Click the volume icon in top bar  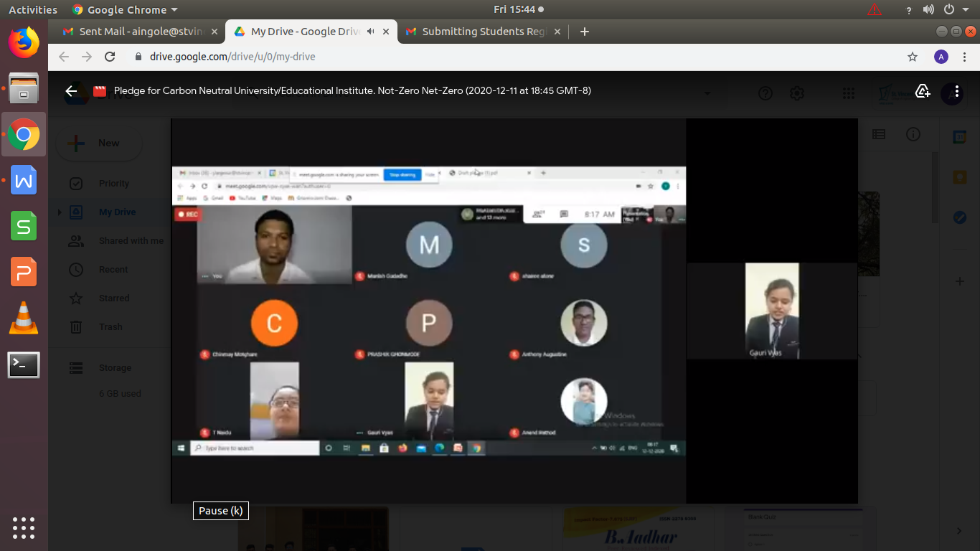(928, 9)
